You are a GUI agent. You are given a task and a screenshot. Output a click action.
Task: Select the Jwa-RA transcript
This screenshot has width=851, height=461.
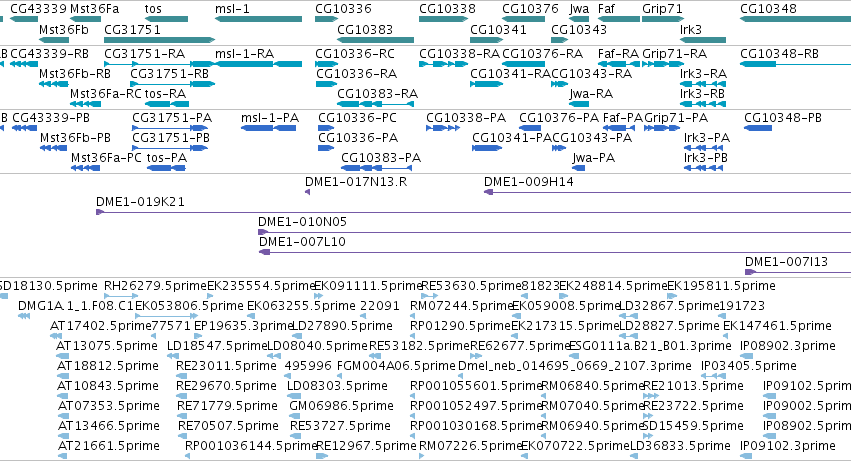pos(579,104)
